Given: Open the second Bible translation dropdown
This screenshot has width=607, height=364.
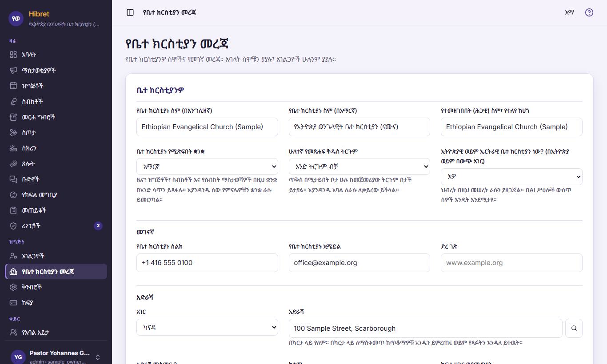Looking at the screenshot, I should [359, 166].
